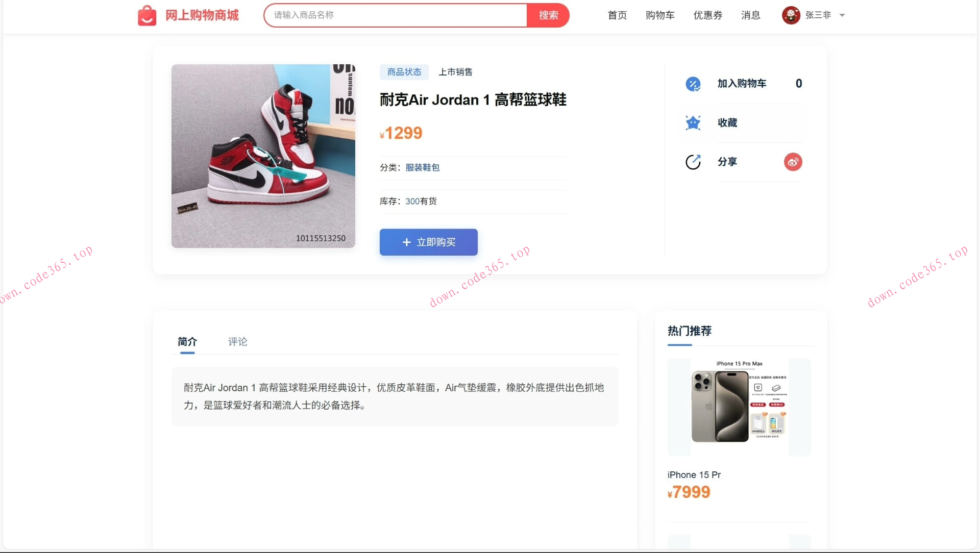Toggle favorite status for this product
The width and height of the screenshot is (980, 553).
click(x=727, y=122)
